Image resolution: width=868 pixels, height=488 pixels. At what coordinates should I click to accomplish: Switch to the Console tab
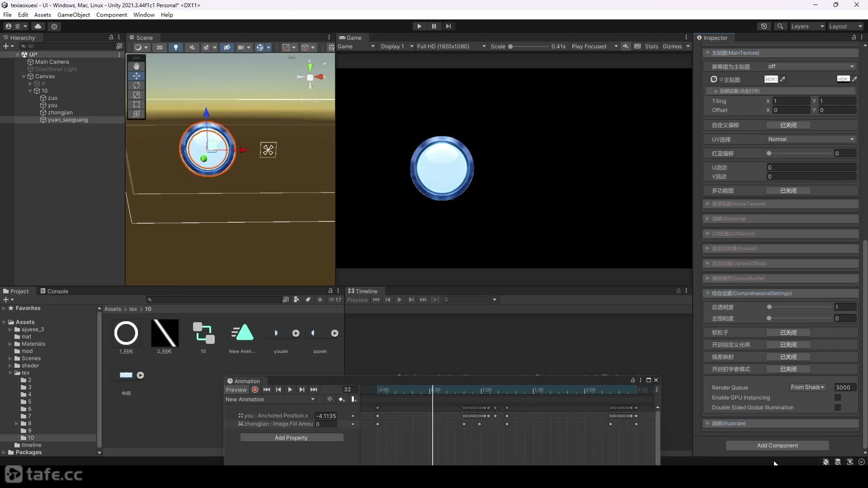tap(54, 291)
